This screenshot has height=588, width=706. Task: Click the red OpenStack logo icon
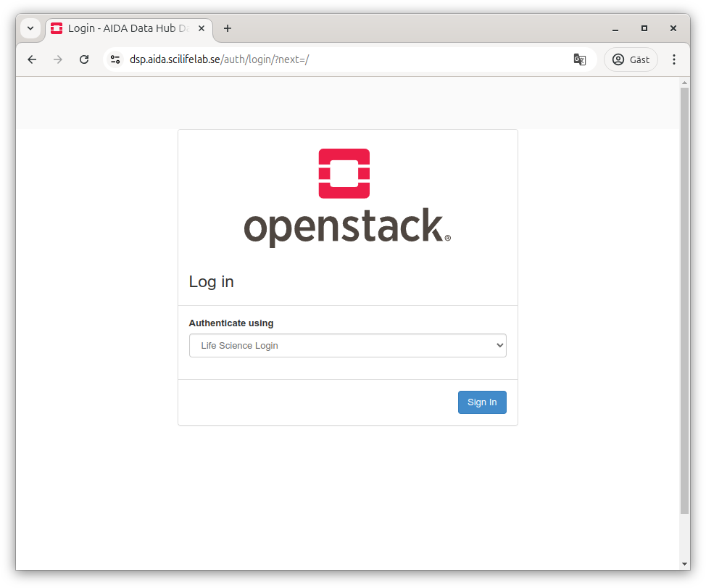[344, 173]
